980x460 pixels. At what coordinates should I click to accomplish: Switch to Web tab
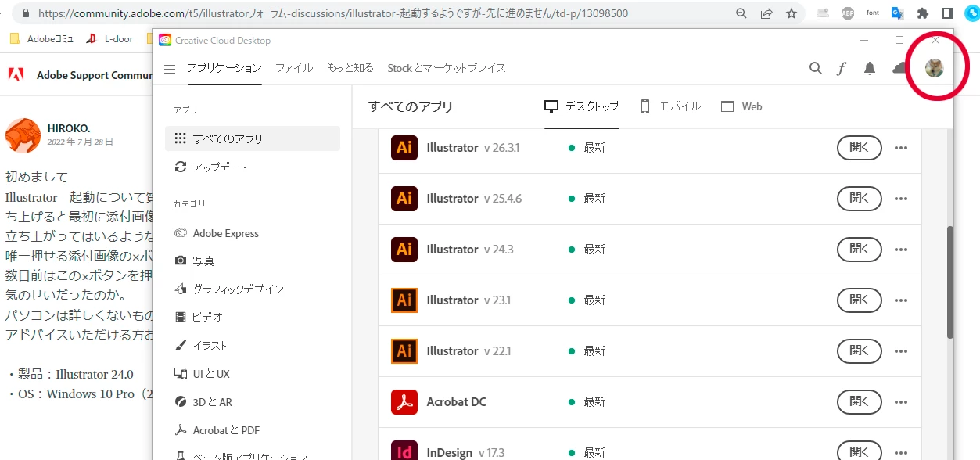741,106
